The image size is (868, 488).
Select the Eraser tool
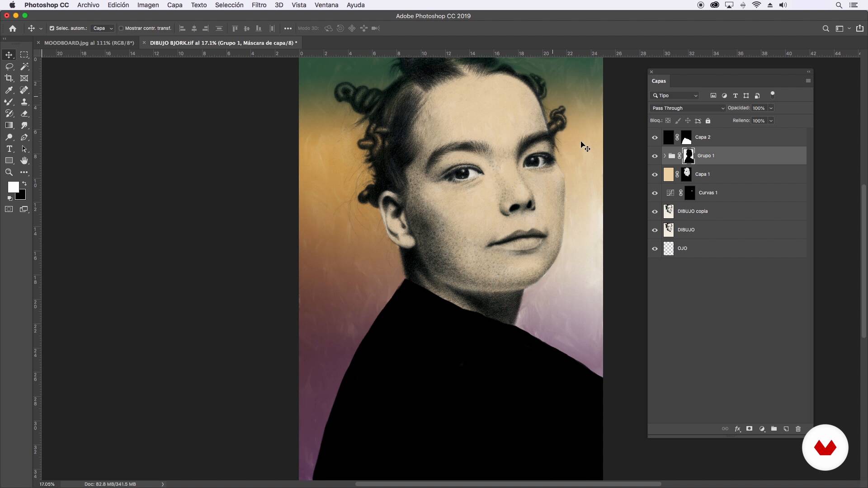point(24,113)
